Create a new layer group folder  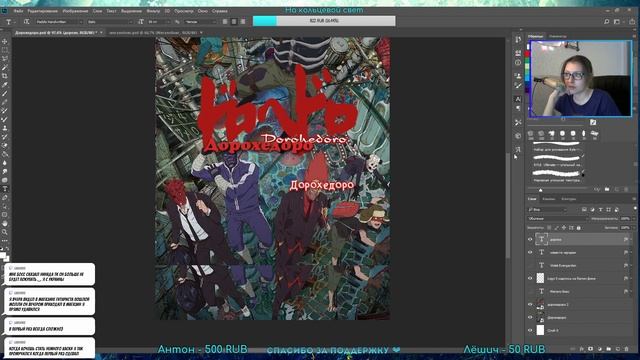coord(609,349)
